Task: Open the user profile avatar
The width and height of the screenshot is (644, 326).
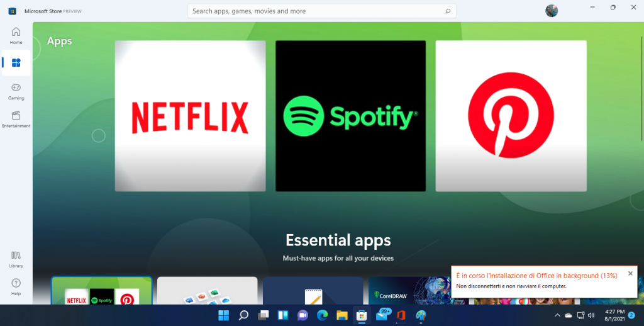Action: [551, 11]
